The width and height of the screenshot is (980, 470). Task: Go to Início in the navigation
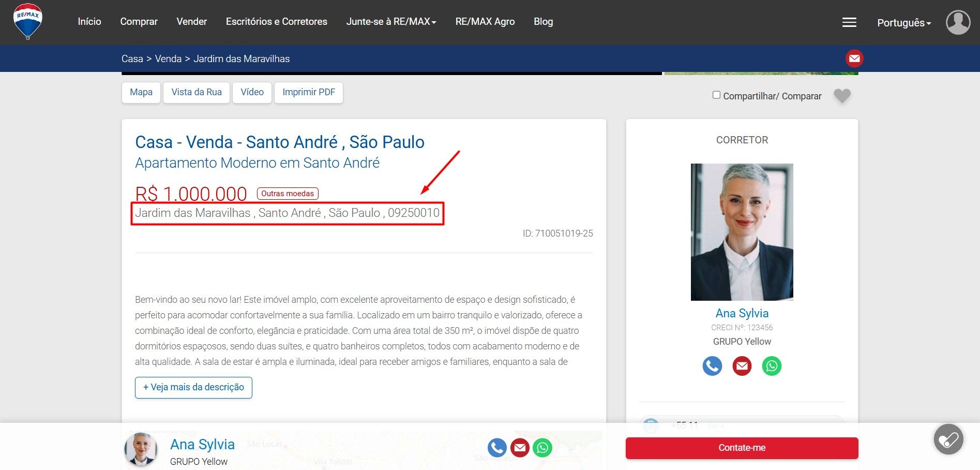tap(89, 22)
